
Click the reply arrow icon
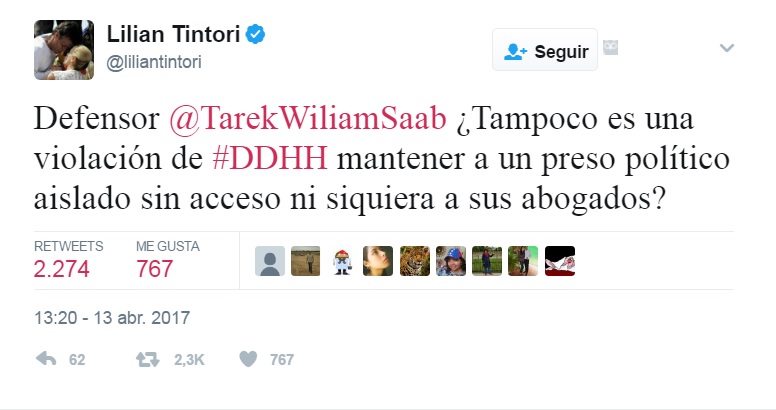[x=46, y=359]
